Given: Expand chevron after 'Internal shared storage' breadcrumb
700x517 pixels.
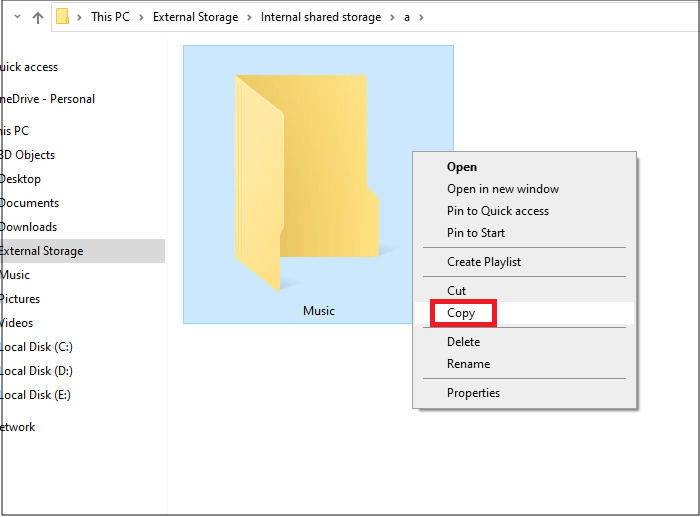Looking at the screenshot, I should (x=393, y=17).
